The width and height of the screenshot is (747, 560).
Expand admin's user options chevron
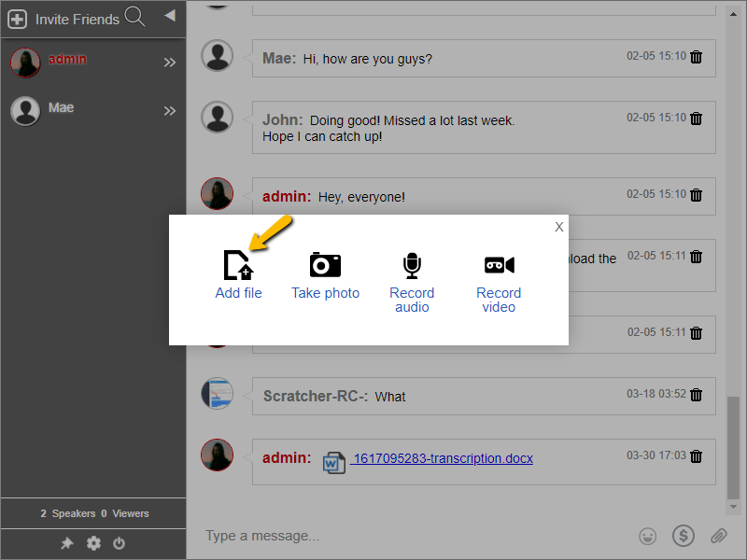click(x=170, y=63)
